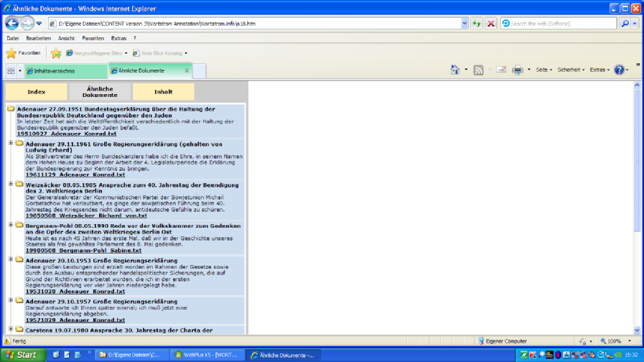Viewport: 644px width, 362px height.
Task: Click the Quick Tabs grid icon
Action: pos(11,70)
